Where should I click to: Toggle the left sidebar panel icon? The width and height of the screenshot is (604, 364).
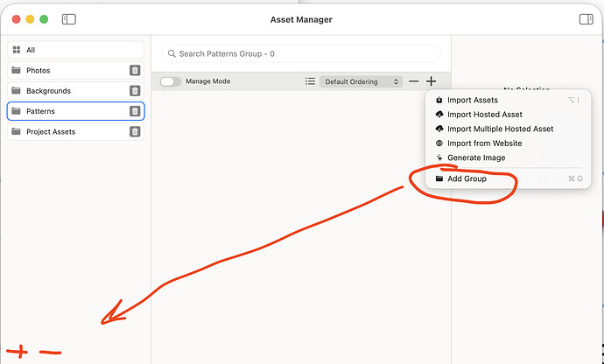pyautogui.click(x=69, y=19)
